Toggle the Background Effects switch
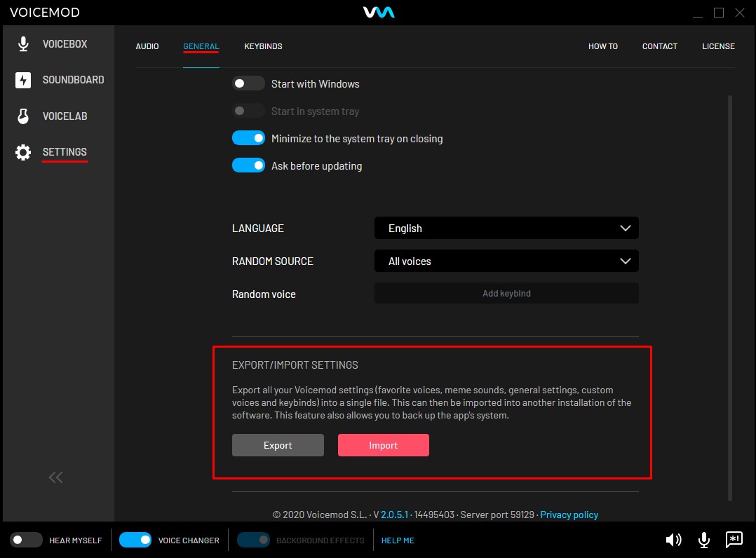The height and width of the screenshot is (558, 756). [253, 540]
